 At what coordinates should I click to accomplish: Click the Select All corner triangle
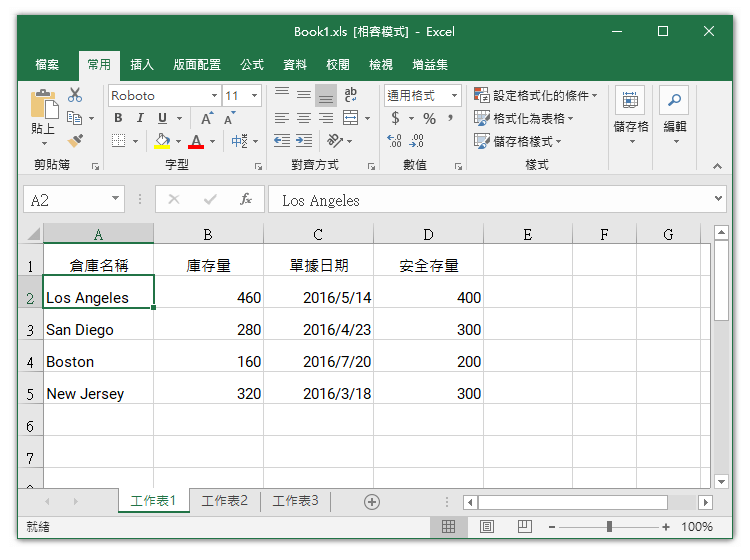(32, 233)
